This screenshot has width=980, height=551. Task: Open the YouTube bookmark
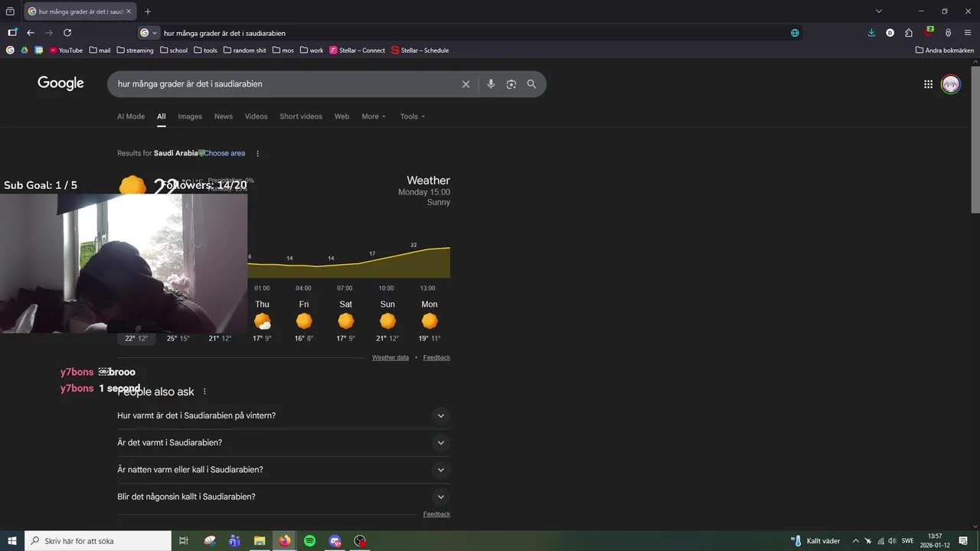click(x=66, y=51)
